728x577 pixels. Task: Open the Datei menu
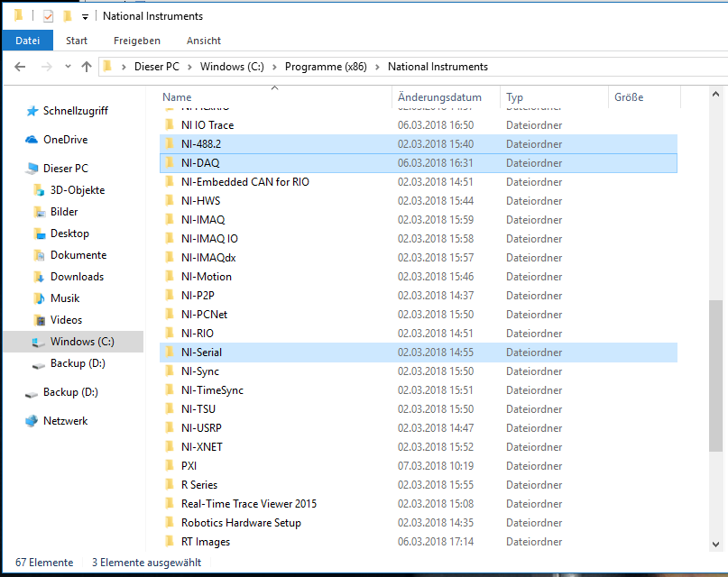click(x=27, y=41)
